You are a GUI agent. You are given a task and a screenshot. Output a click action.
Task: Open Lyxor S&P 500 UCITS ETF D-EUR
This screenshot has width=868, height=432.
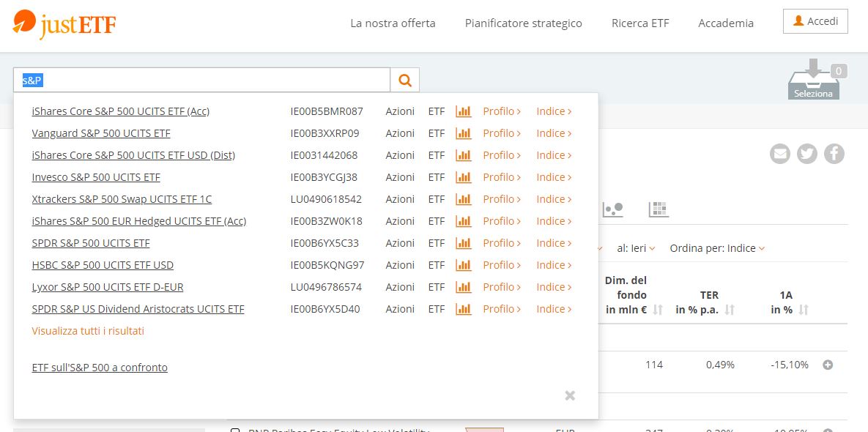108,287
